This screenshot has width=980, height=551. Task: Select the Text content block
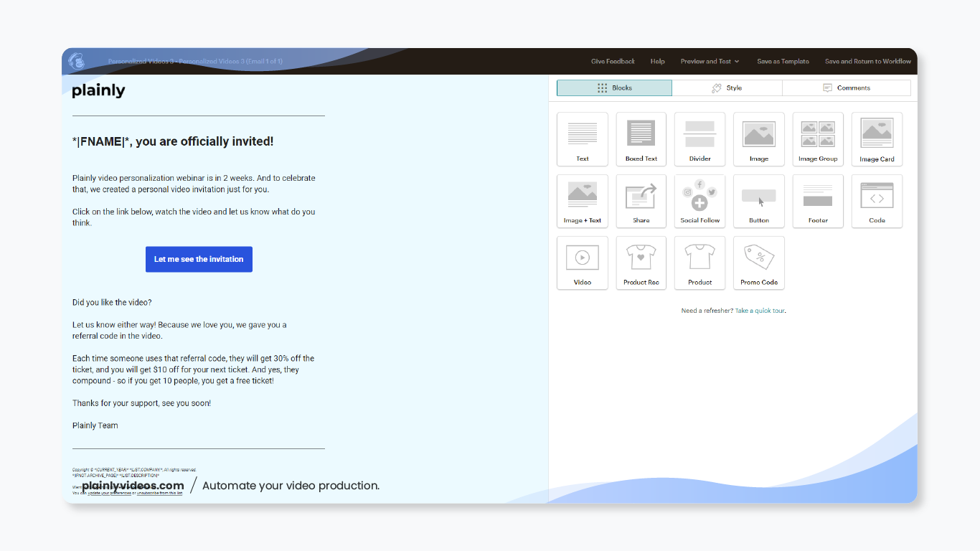(583, 139)
